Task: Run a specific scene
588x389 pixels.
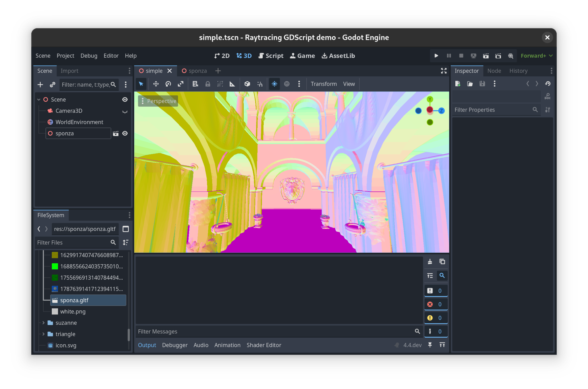Action: click(498, 56)
